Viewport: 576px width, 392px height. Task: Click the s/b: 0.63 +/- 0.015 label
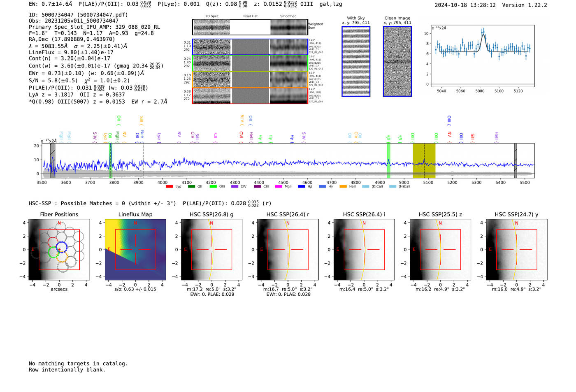[x=135, y=289]
